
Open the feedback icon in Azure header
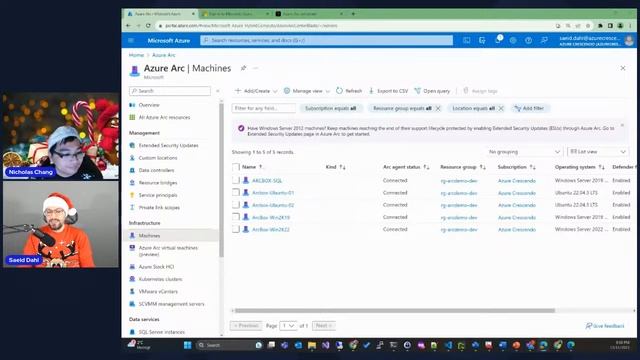(x=544, y=40)
